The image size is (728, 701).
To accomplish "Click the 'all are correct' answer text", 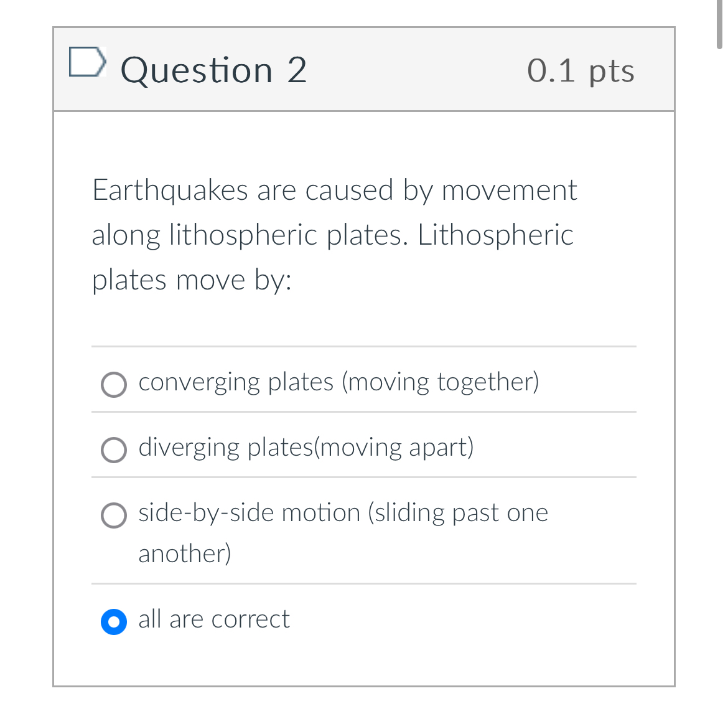I will pos(213,619).
